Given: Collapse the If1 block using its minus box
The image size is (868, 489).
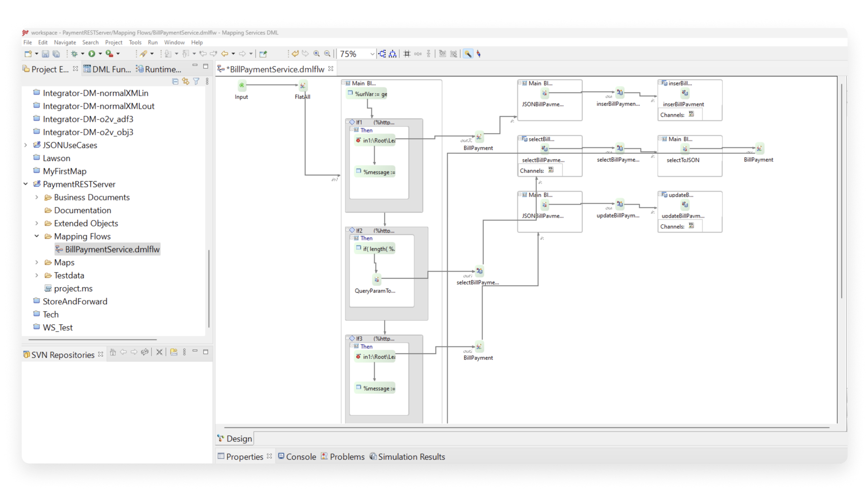Looking at the screenshot, I should click(348, 122).
